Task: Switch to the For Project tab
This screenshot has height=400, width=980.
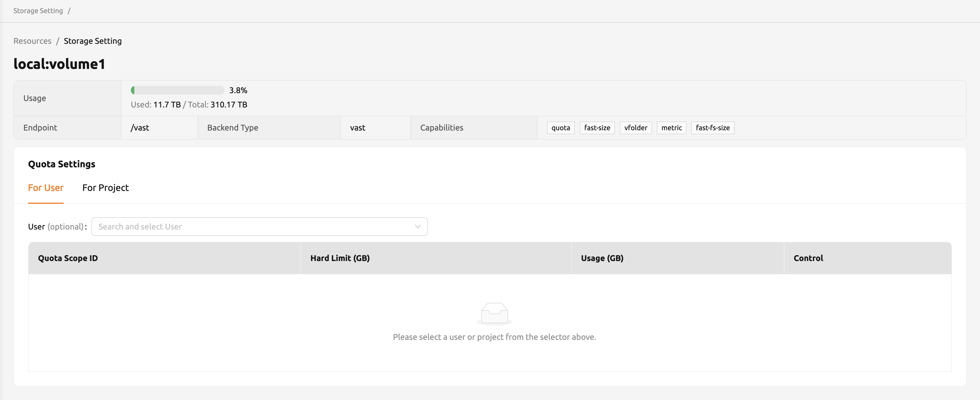Action: click(105, 188)
